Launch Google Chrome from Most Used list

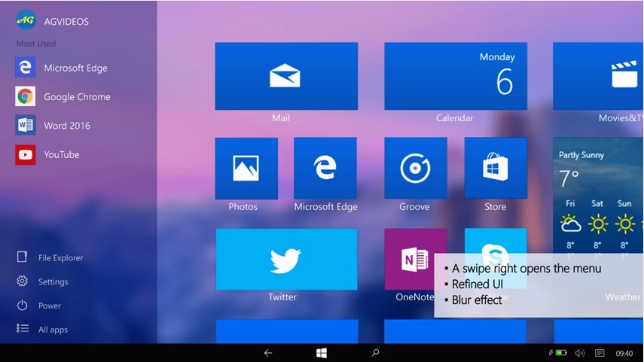click(x=63, y=96)
